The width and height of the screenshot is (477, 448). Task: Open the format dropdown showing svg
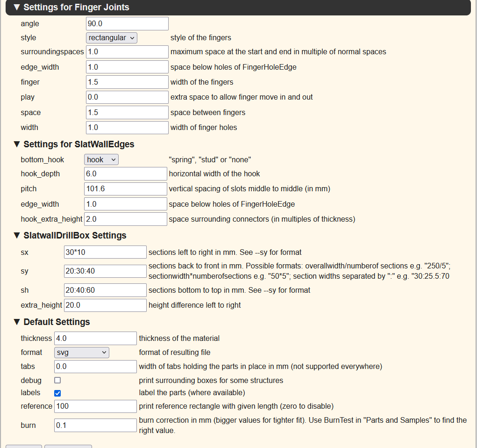point(82,353)
